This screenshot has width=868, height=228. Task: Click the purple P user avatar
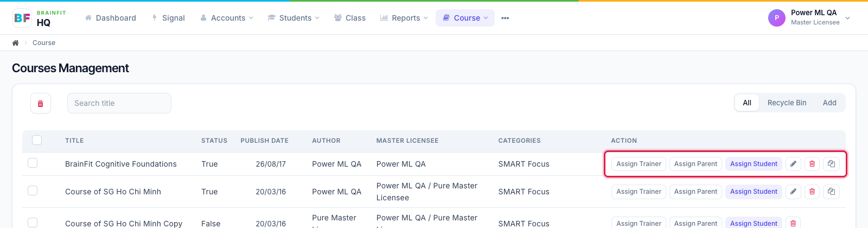coord(777,18)
